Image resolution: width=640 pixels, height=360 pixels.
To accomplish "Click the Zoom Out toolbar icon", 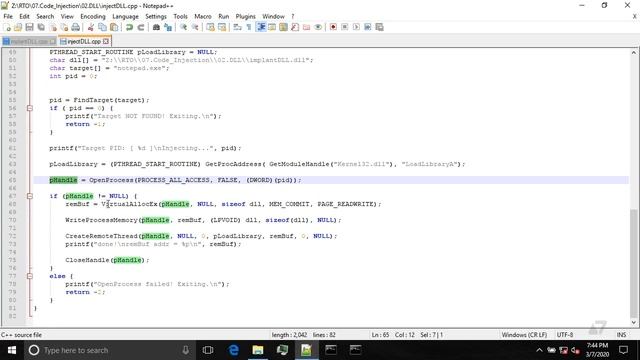I will point(195,27).
